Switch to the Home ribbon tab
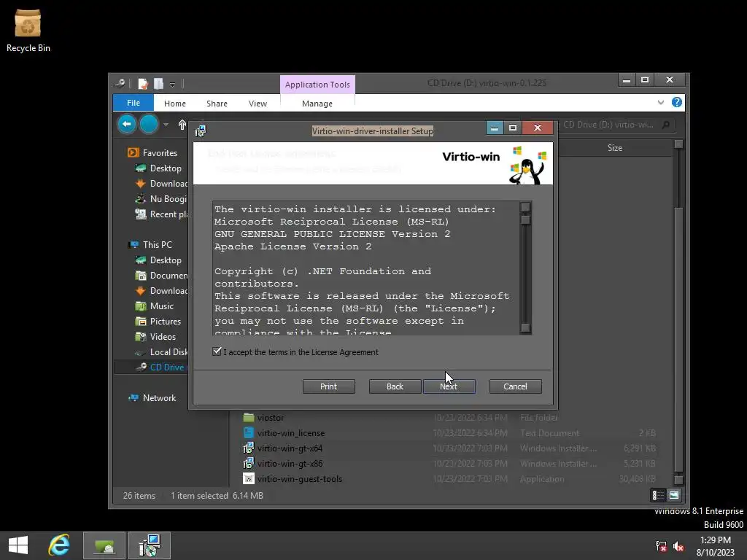Image resolution: width=747 pixels, height=560 pixels. pos(175,104)
